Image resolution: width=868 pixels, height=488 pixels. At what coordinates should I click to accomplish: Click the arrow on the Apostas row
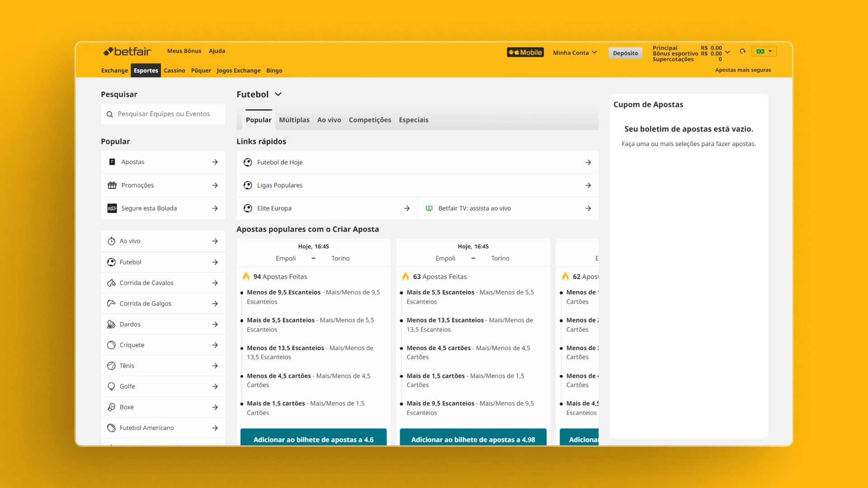tap(215, 162)
